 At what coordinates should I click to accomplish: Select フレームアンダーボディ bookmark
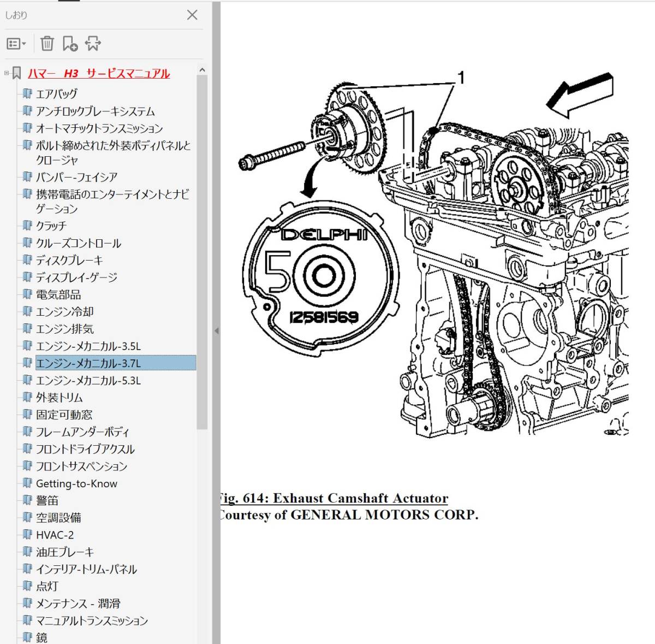(x=82, y=432)
